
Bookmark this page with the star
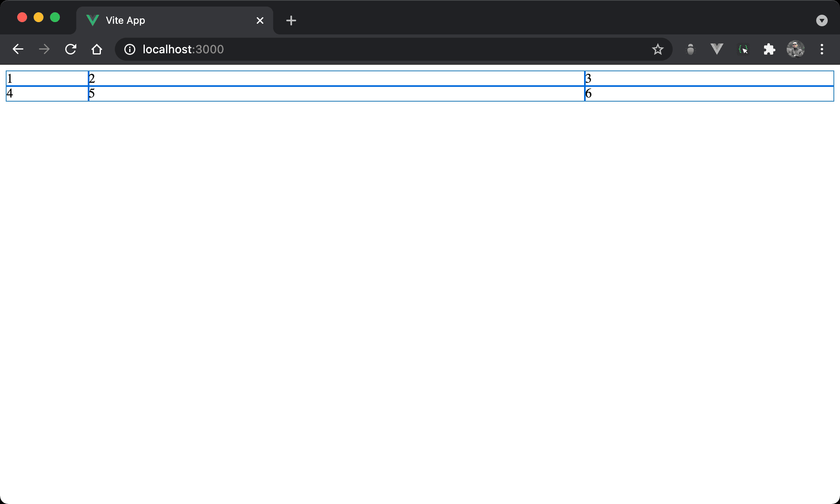(657, 50)
